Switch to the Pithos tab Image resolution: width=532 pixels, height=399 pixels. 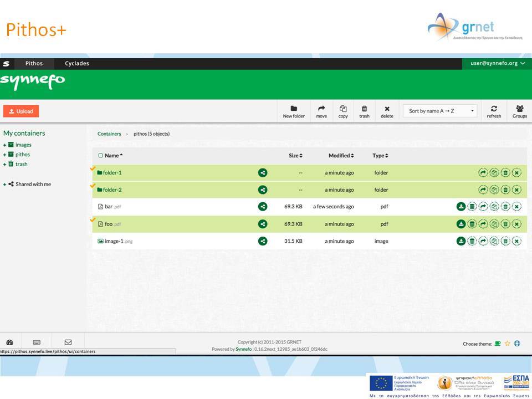tap(34, 63)
